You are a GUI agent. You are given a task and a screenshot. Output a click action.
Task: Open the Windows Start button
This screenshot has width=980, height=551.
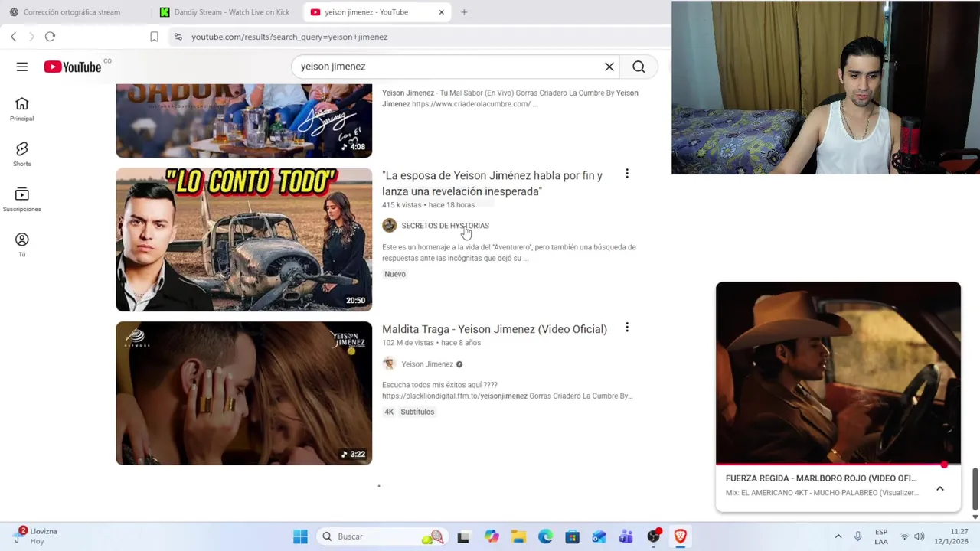click(x=300, y=536)
